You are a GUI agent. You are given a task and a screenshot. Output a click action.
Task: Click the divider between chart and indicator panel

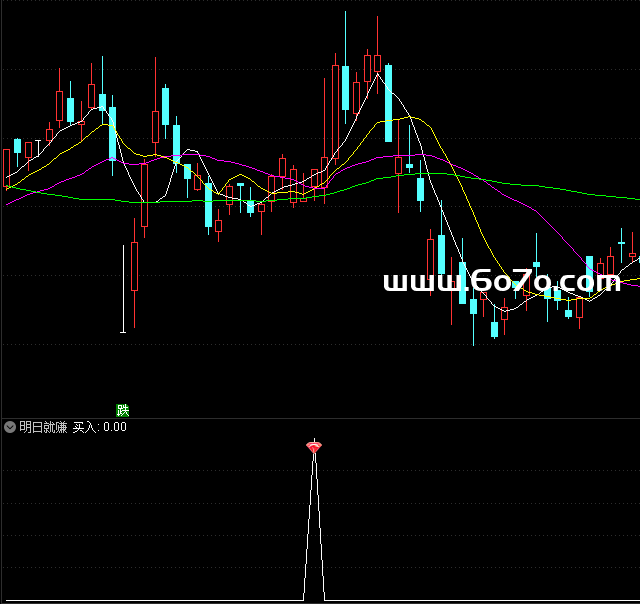320,418
